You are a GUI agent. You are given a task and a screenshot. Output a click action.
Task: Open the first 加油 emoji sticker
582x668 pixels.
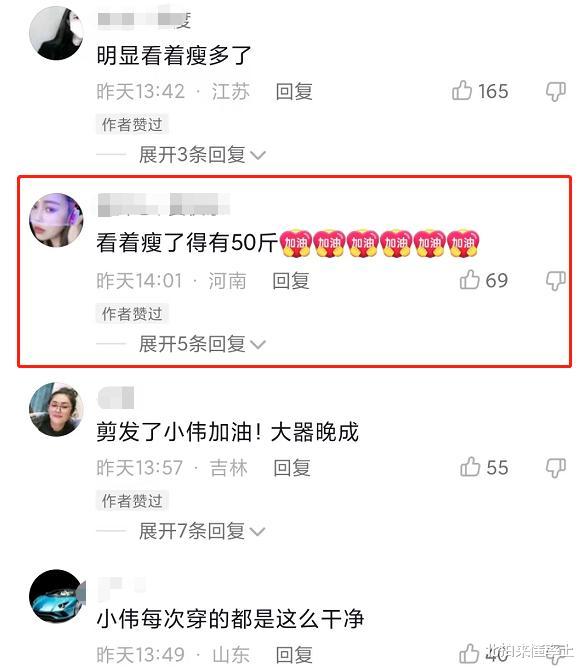(x=296, y=243)
